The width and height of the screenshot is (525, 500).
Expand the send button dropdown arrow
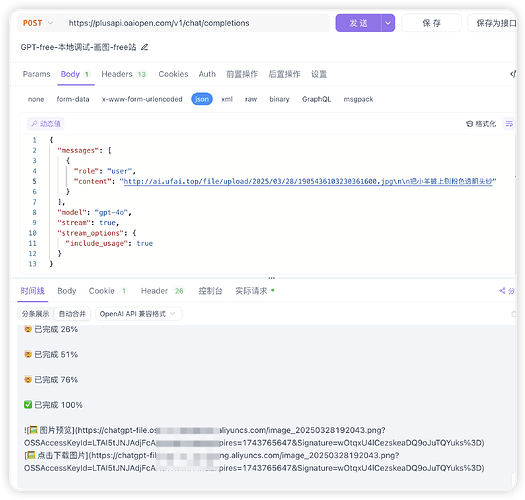coord(388,23)
